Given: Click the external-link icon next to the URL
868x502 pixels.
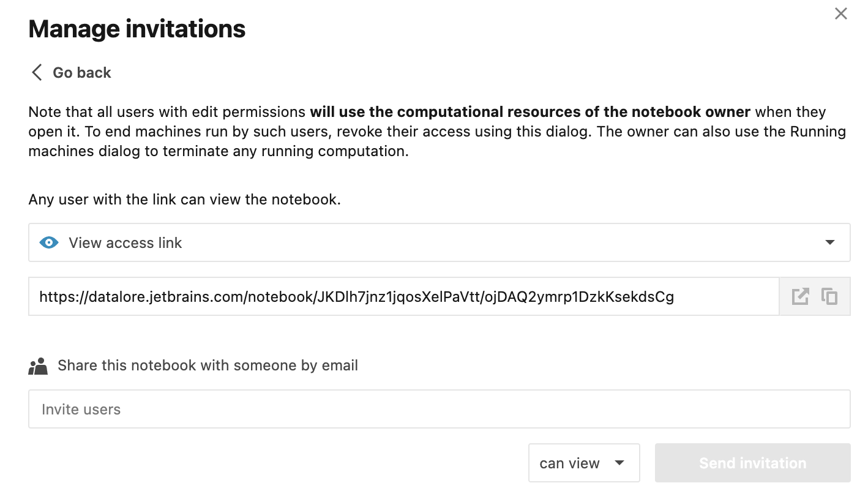Looking at the screenshot, I should point(799,296).
